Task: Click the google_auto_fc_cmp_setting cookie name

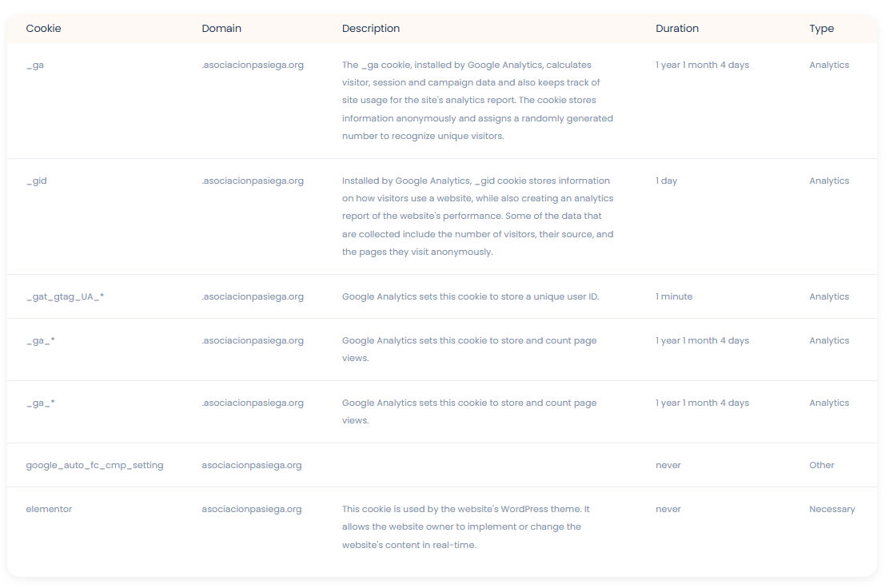Action: 94,465
